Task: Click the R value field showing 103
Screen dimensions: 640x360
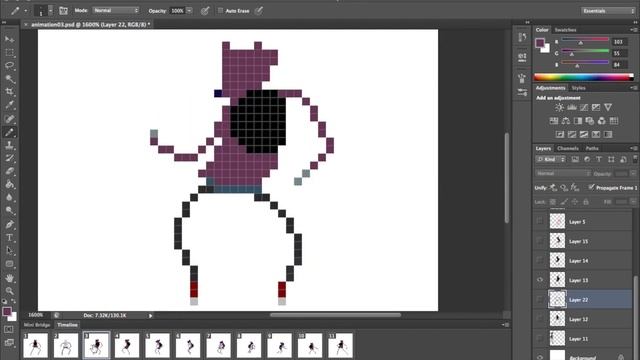Action: click(x=620, y=42)
